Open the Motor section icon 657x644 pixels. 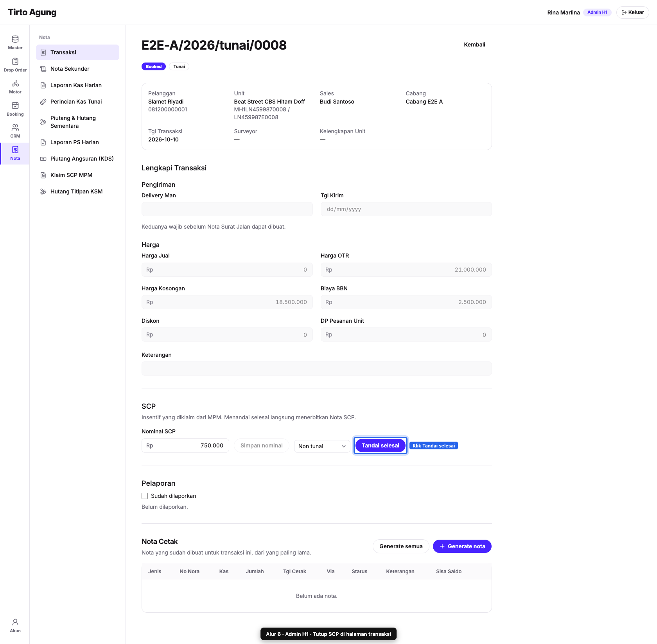15,83
